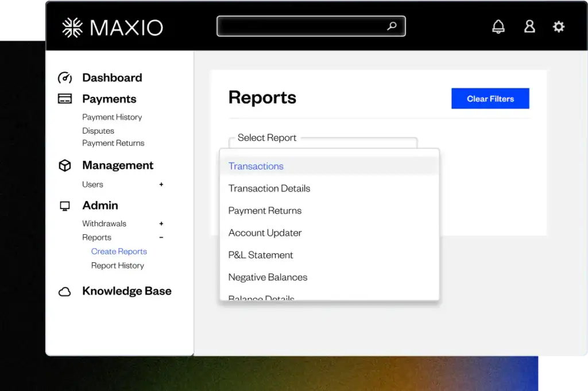Click the Payments card icon
Image resolution: width=588 pixels, height=391 pixels.
click(65, 99)
